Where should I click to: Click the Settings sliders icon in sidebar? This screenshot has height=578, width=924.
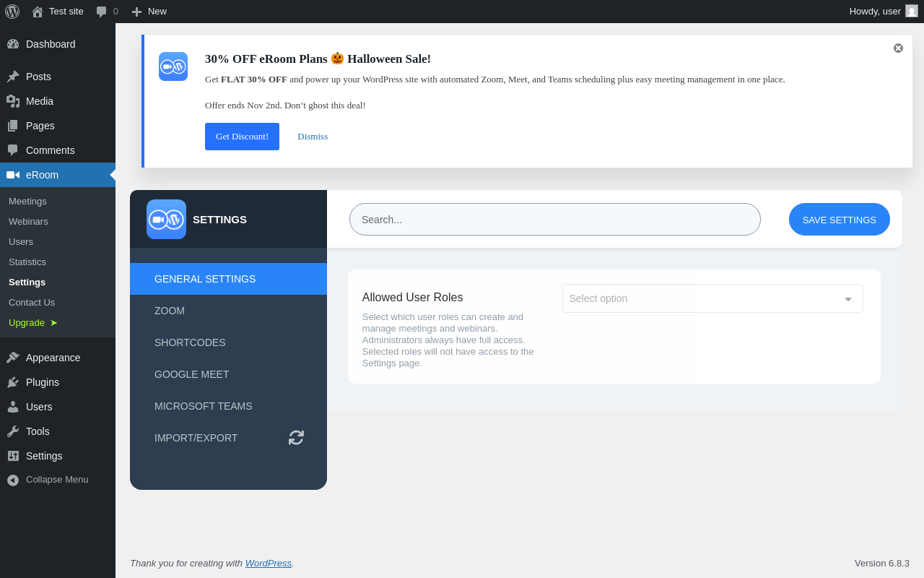tap(13, 456)
